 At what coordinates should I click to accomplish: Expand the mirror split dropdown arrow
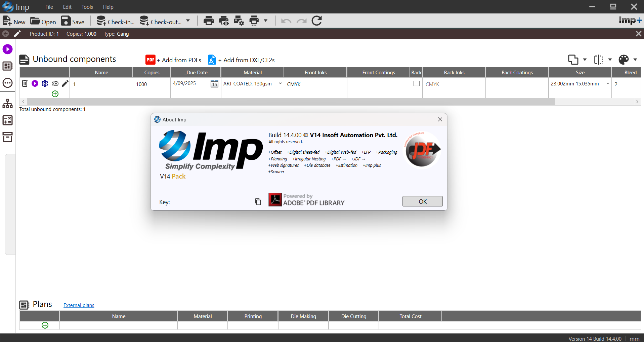pos(610,60)
